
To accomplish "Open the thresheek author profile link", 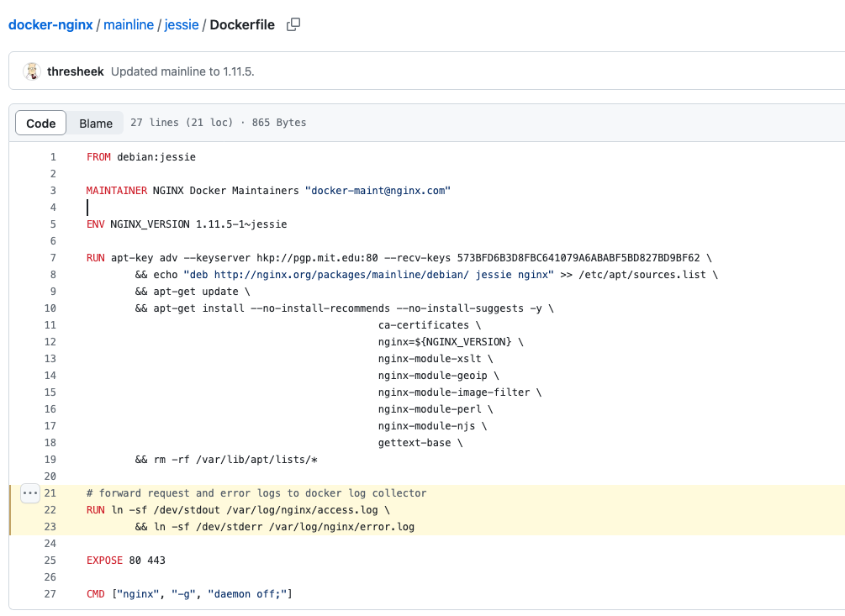I will point(76,71).
